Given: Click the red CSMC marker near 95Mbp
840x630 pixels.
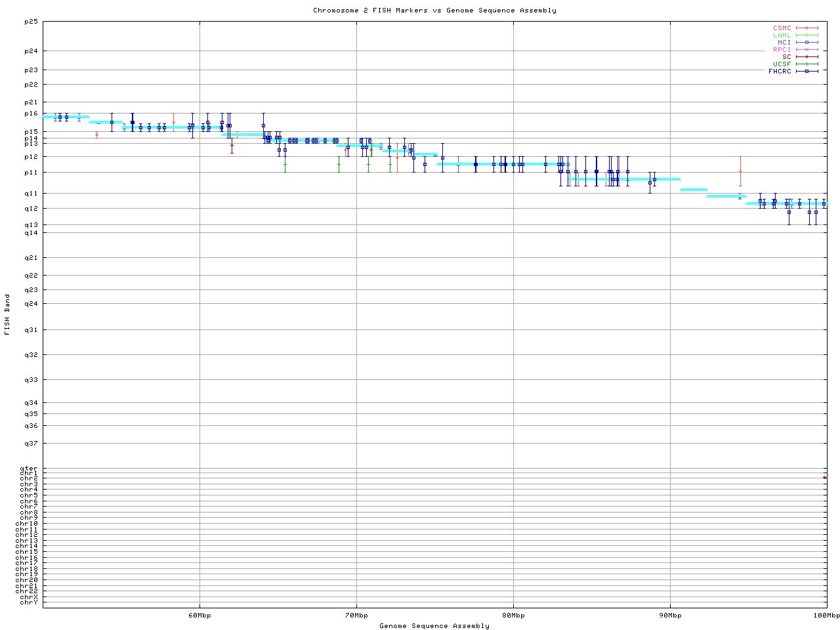Looking at the screenshot, I should [x=740, y=172].
